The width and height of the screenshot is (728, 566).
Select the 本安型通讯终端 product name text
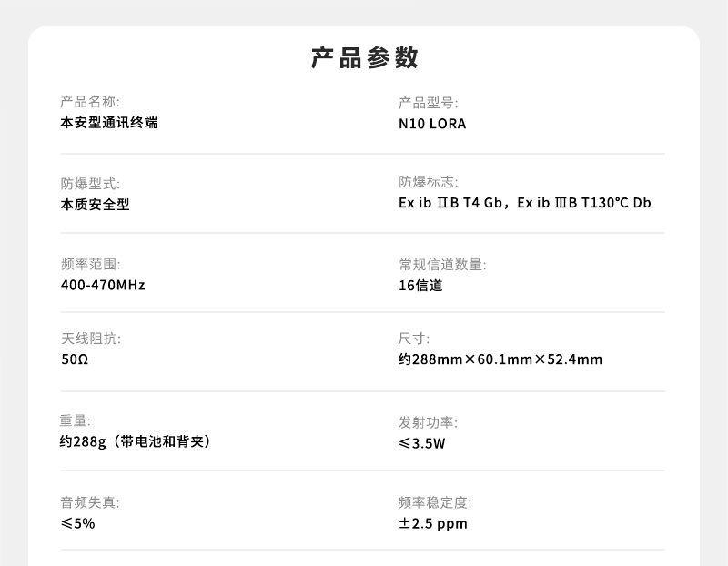point(108,122)
